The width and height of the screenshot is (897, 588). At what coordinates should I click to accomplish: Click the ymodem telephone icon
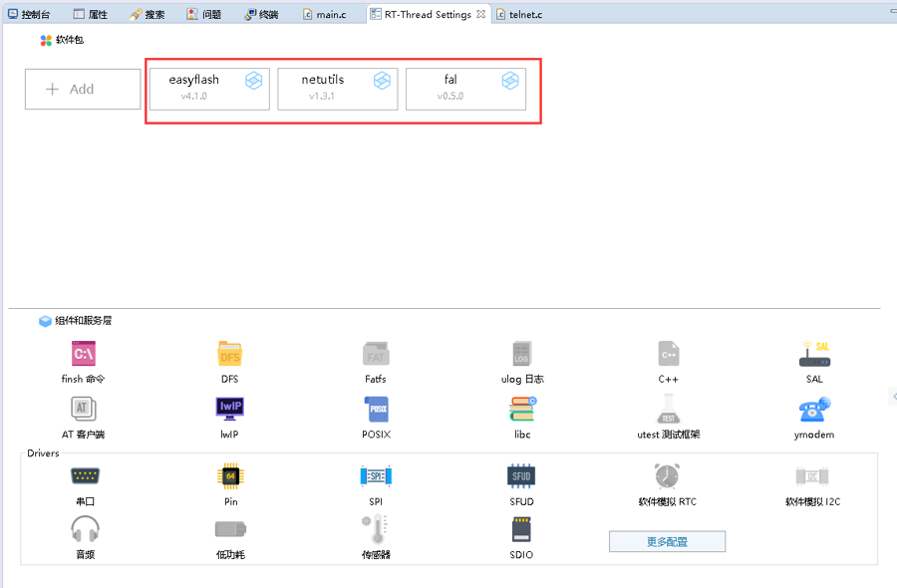pyautogui.click(x=814, y=409)
